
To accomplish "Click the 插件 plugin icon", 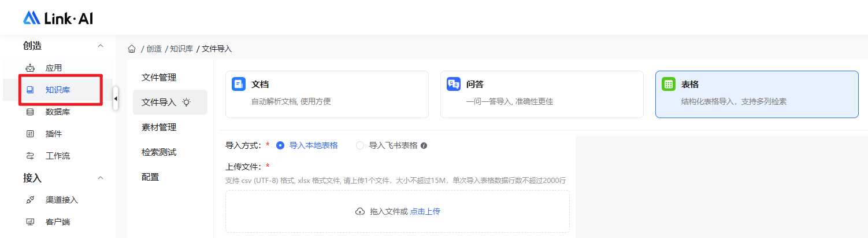I will point(31,134).
